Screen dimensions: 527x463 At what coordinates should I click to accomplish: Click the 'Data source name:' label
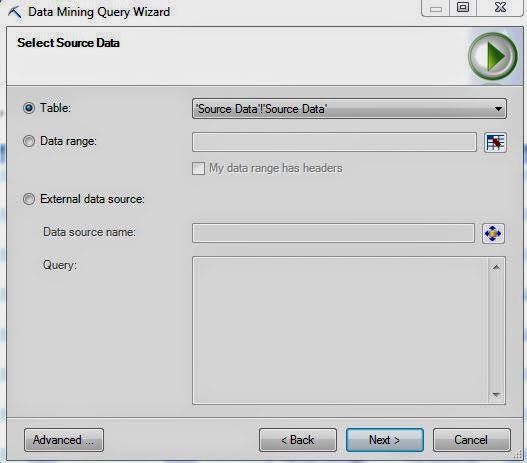point(89,232)
